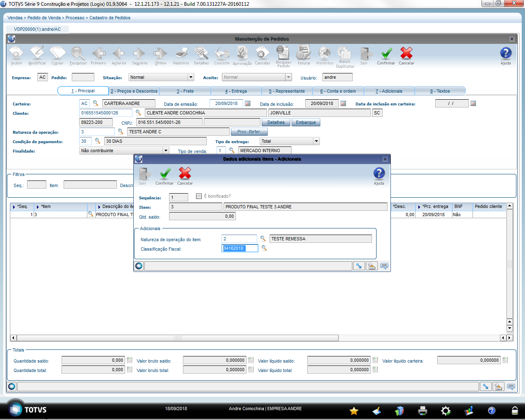Click the Consistir toolbar icon
The width and height of the screenshot is (525, 420).
[x=222, y=56]
